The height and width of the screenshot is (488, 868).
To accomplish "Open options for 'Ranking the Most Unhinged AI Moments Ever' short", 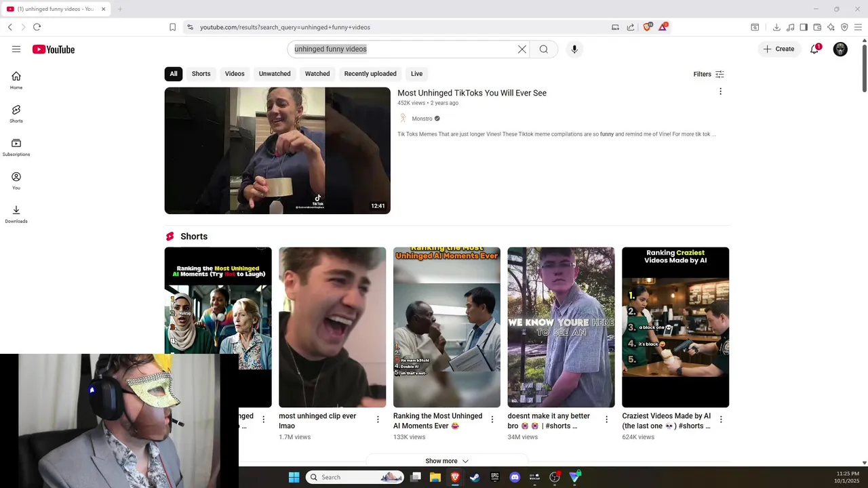I will coord(492,420).
